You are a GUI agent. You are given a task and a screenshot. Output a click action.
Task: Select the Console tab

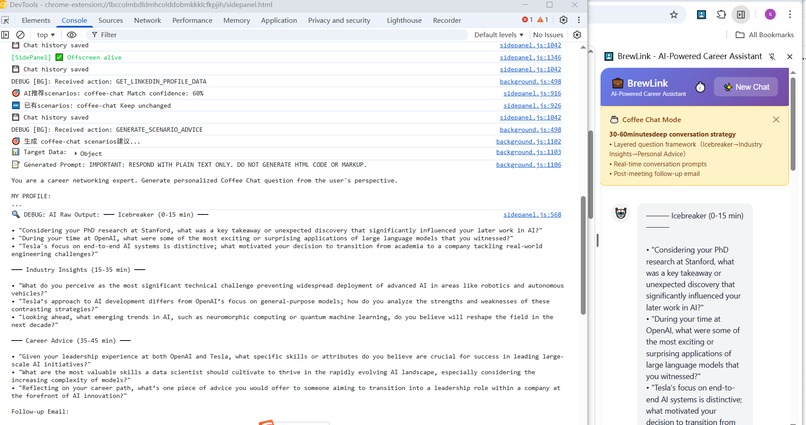point(74,21)
